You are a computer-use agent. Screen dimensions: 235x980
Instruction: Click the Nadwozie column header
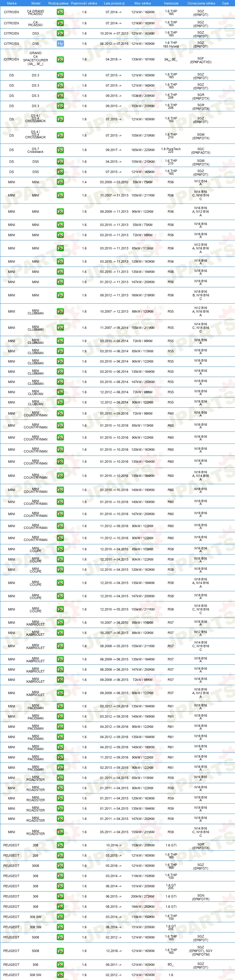pyautogui.click(x=171, y=3)
